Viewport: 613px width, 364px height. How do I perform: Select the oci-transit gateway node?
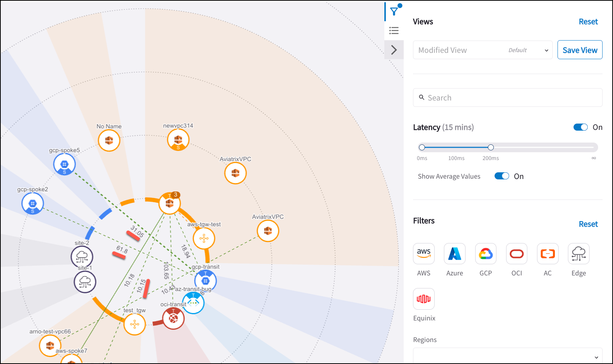[173, 318]
